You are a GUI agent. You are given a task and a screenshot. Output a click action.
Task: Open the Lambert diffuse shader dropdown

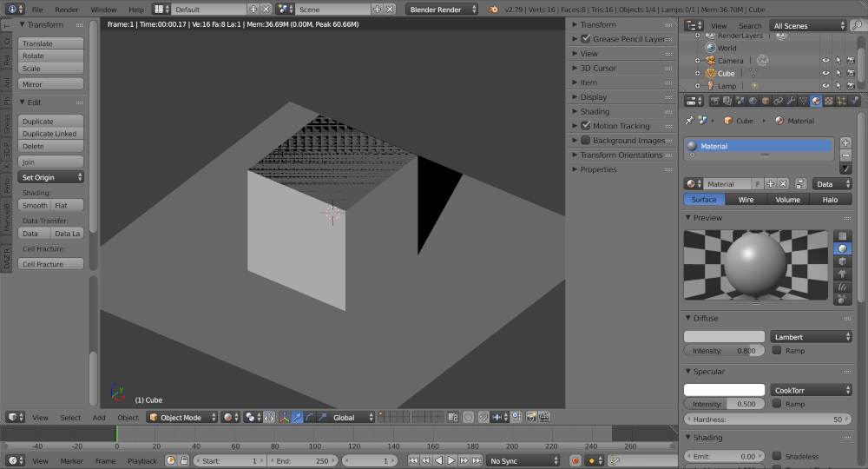pyautogui.click(x=811, y=337)
